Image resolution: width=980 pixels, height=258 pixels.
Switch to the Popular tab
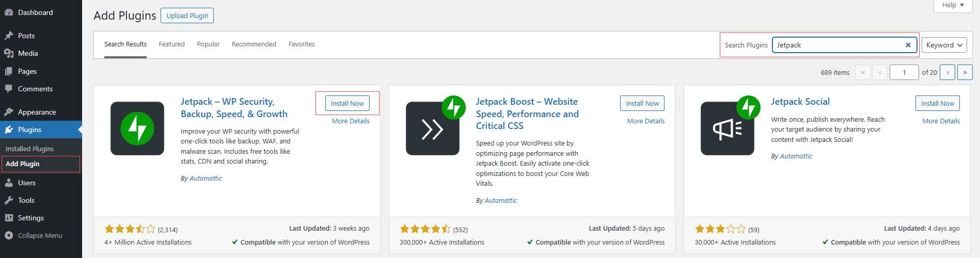(208, 44)
